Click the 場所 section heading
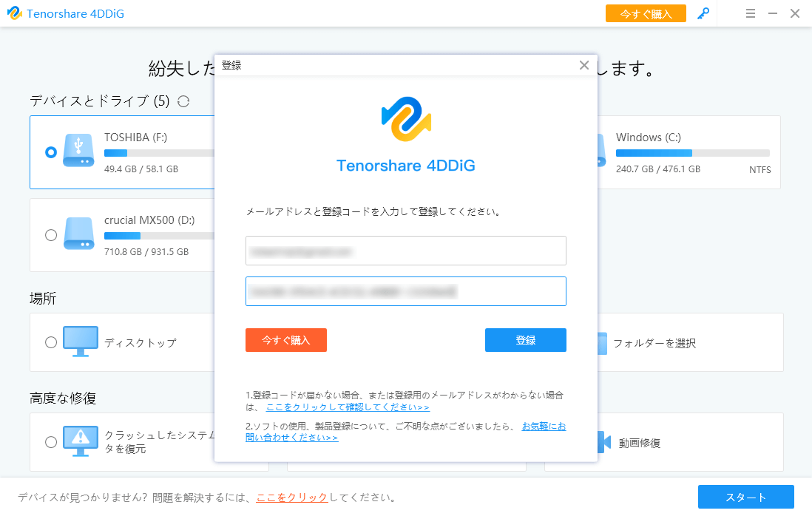Viewport: 812px width, 516px height. pyautogui.click(x=43, y=298)
